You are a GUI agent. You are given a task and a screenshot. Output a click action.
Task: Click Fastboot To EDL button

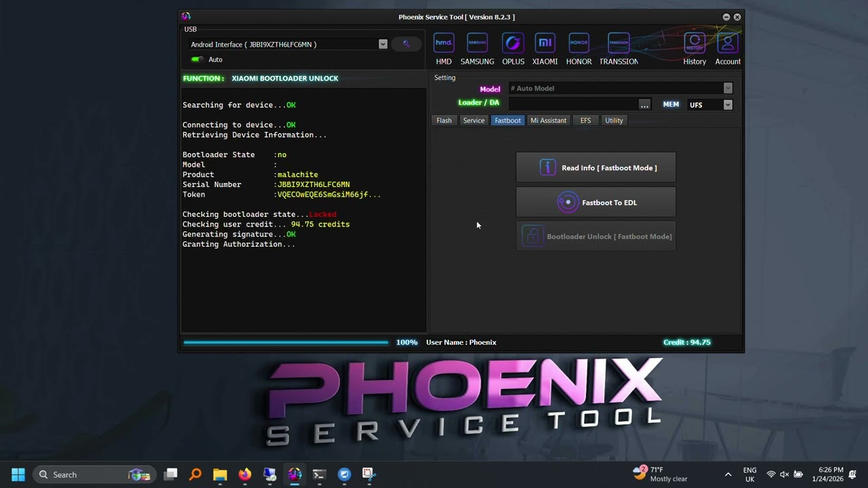[596, 202]
